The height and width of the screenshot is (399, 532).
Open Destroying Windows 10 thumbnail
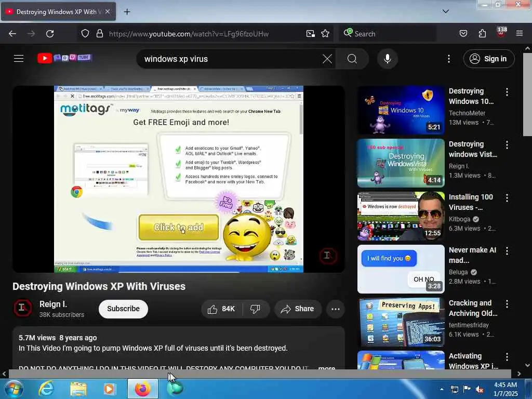point(401,110)
